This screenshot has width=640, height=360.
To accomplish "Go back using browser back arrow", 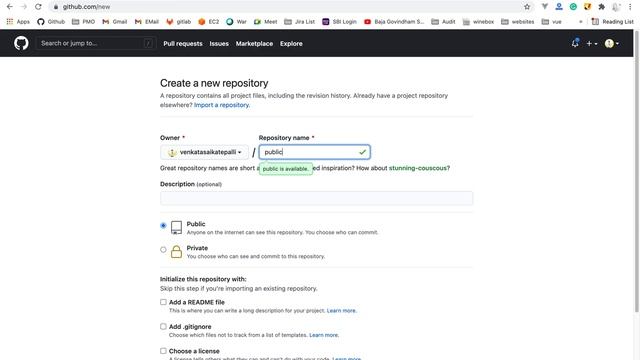I will (x=9, y=7).
